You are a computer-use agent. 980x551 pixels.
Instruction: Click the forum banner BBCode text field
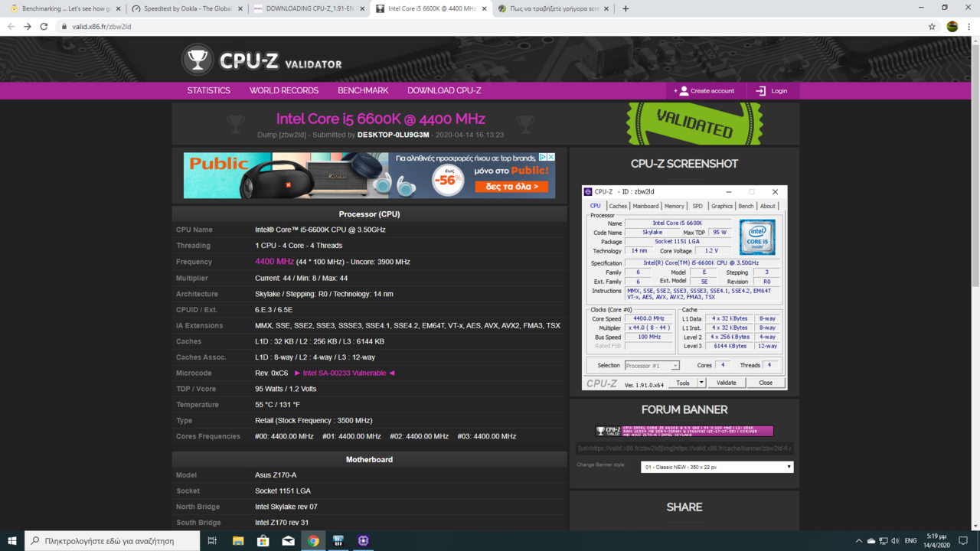point(684,448)
